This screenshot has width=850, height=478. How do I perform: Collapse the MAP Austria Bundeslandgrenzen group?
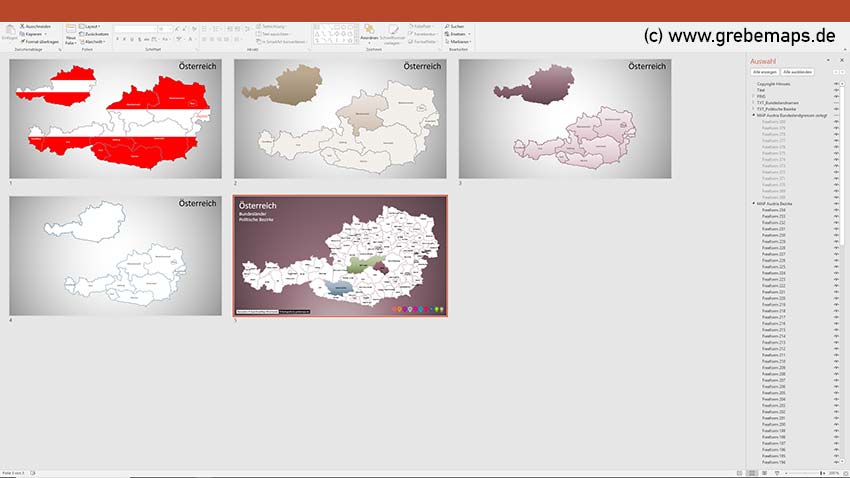coord(752,114)
